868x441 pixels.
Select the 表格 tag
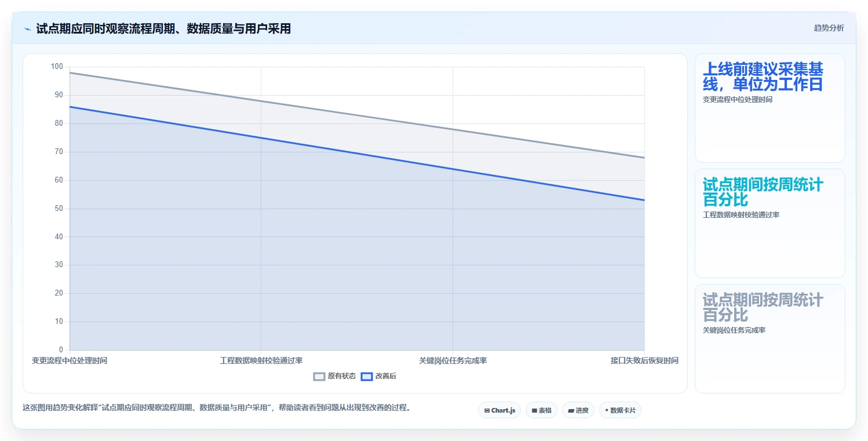tap(541, 410)
